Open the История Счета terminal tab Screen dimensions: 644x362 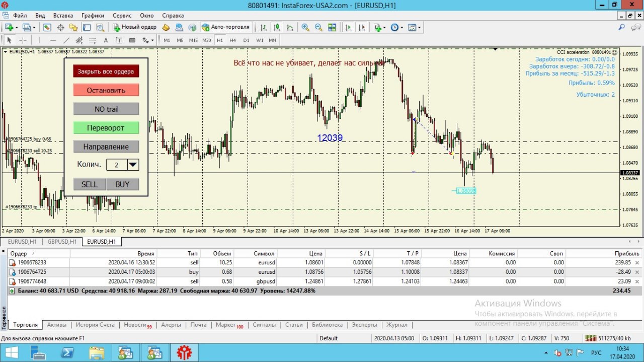[96, 325]
